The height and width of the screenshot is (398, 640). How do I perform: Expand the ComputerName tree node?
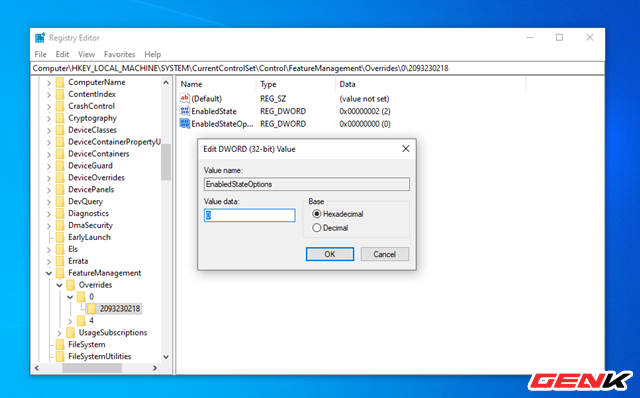pos(49,83)
